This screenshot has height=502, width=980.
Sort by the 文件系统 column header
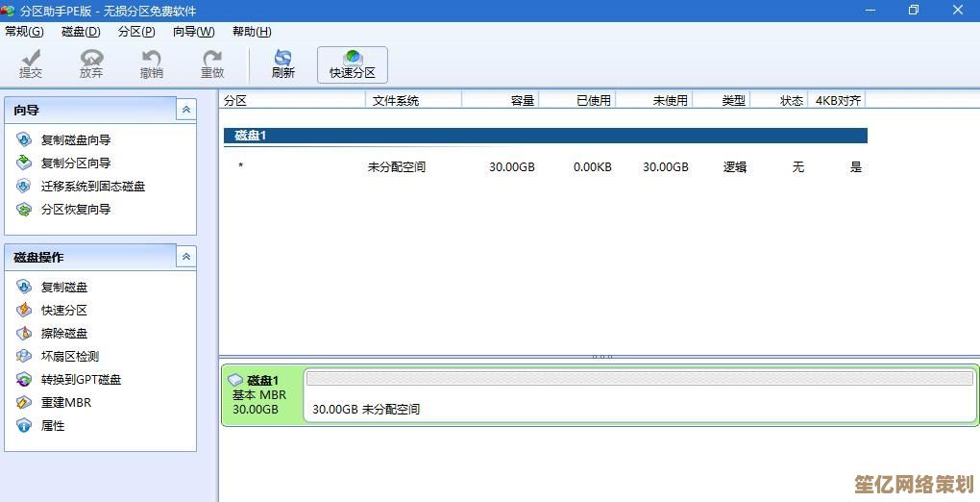413,100
